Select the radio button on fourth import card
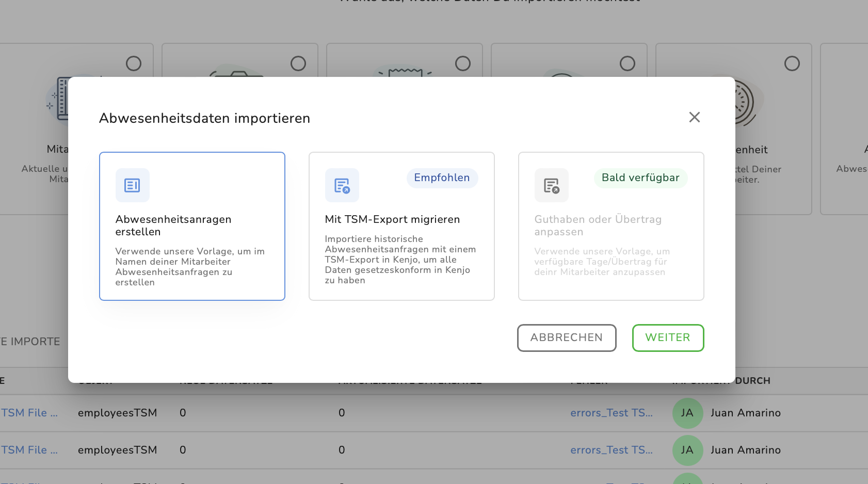The height and width of the screenshot is (484, 868). (628, 63)
